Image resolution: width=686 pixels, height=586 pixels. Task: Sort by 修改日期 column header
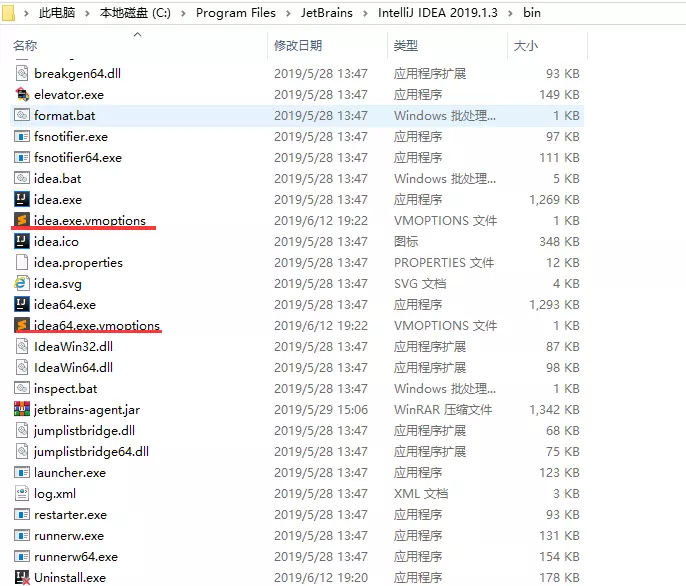click(298, 46)
